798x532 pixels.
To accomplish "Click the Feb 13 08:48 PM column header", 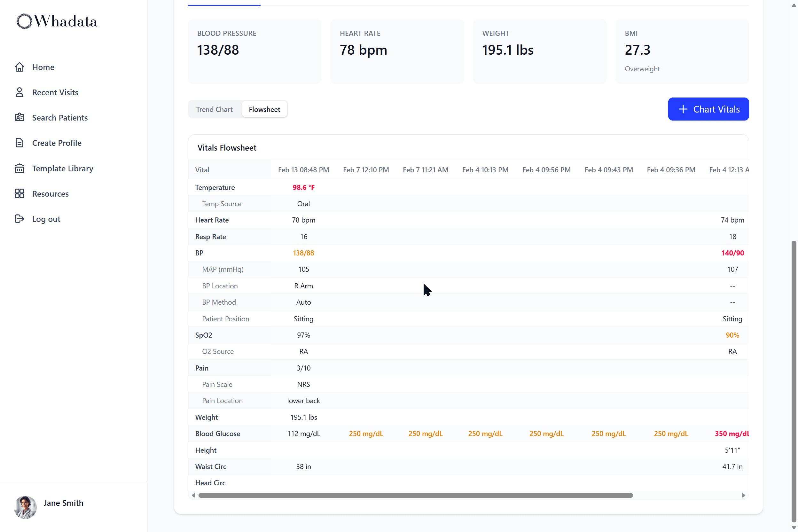I will (x=303, y=170).
